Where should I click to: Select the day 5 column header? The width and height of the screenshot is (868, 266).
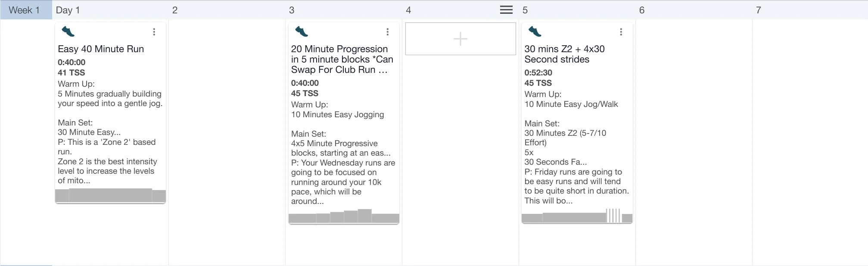point(525,10)
